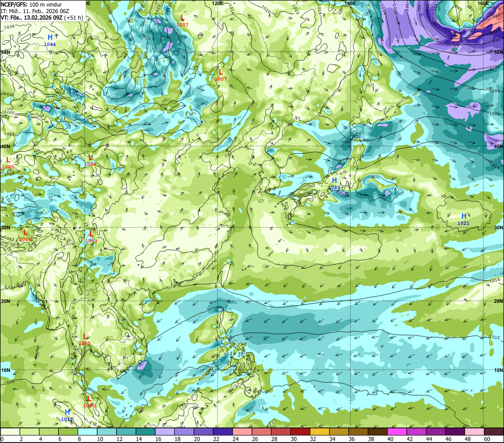The image size is (504, 443).
Task: Select the valid time line "VT: Fös.. 13.02.2026 09Z"
Action: pos(31,18)
